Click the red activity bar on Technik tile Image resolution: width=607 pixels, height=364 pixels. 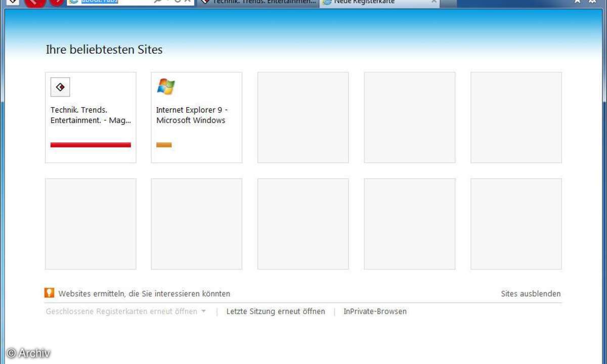click(91, 145)
